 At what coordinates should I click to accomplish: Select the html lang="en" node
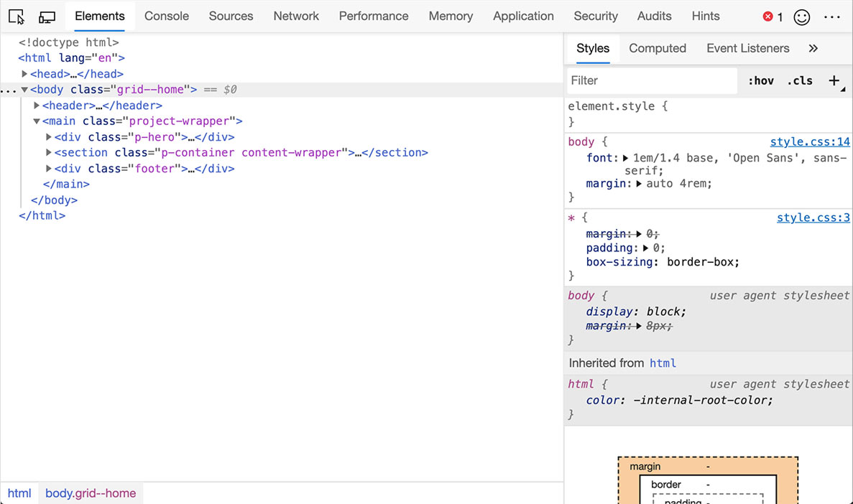pyautogui.click(x=71, y=57)
